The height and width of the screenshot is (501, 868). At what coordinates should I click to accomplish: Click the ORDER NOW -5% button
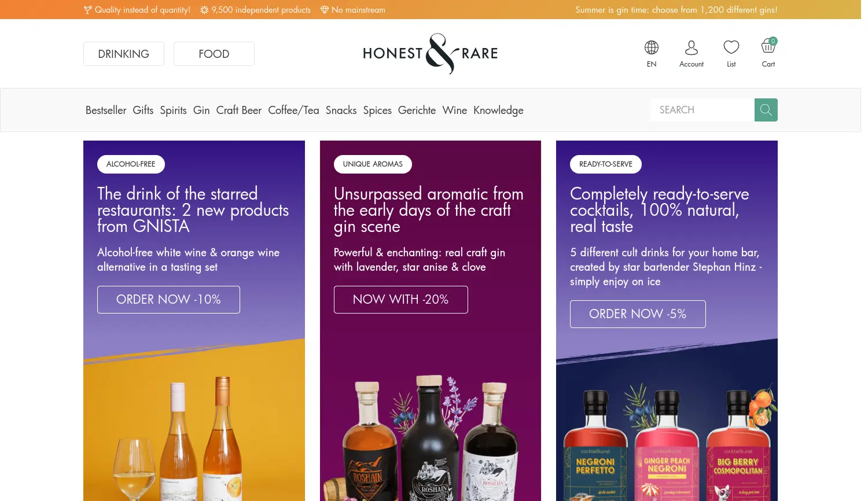click(x=638, y=314)
